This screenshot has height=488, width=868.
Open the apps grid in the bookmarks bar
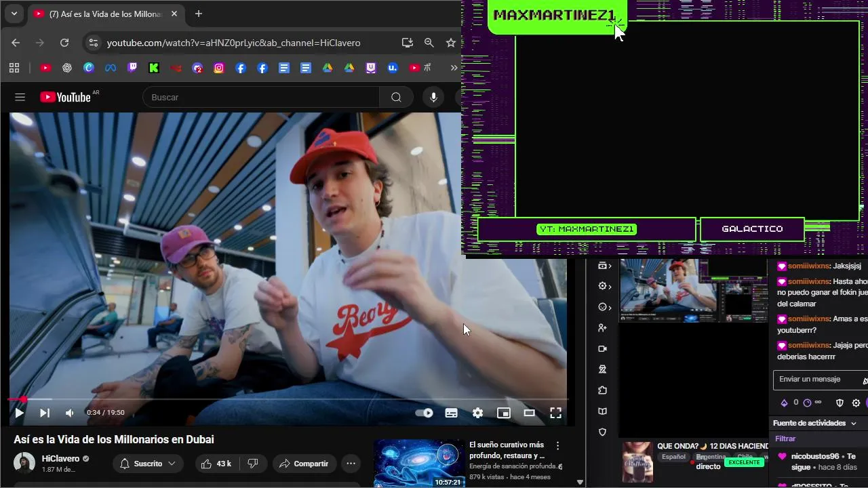14,68
